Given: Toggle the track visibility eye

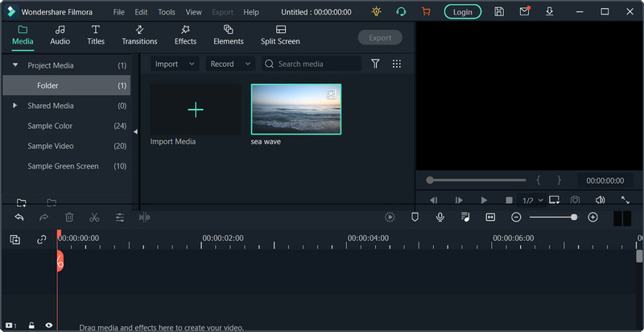Looking at the screenshot, I should [49, 326].
